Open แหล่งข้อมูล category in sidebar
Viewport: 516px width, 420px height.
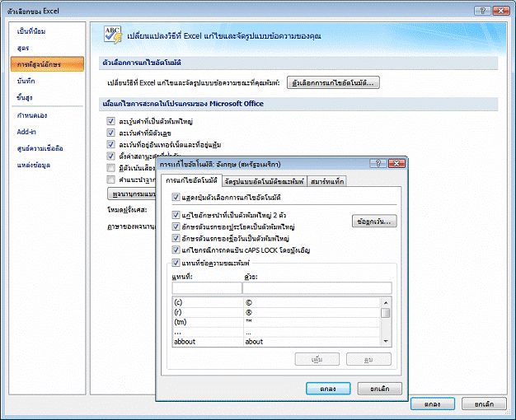point(33,165)
